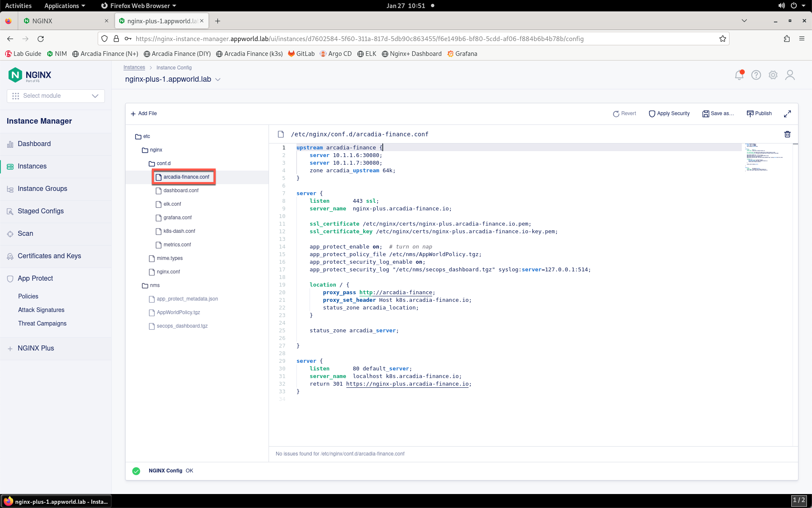Open Nginx+ Dashboard bookmark
Image resolution: width=812 pixels, height=508 pixels.
411,54
